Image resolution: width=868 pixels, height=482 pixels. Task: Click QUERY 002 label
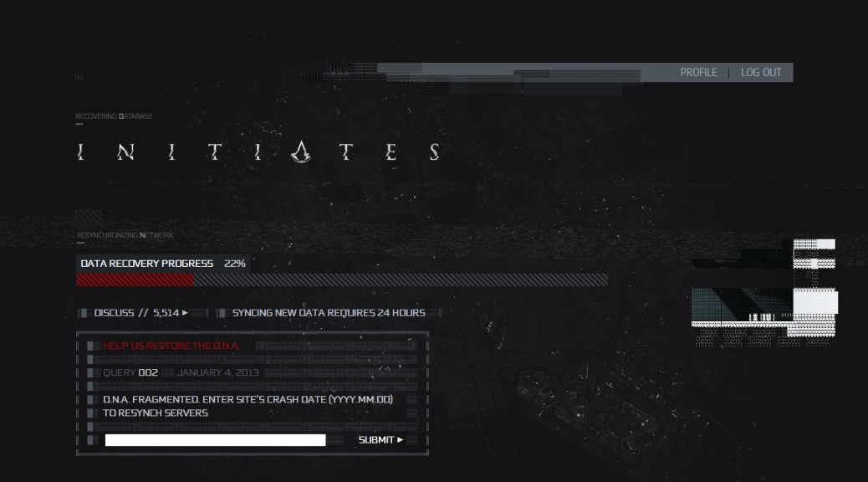point(130,372)
